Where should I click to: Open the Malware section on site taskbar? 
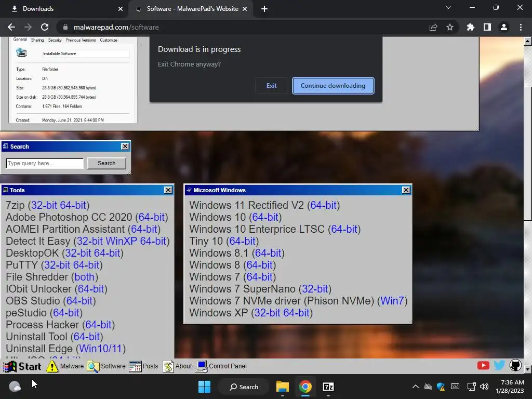tap(65, 366)
